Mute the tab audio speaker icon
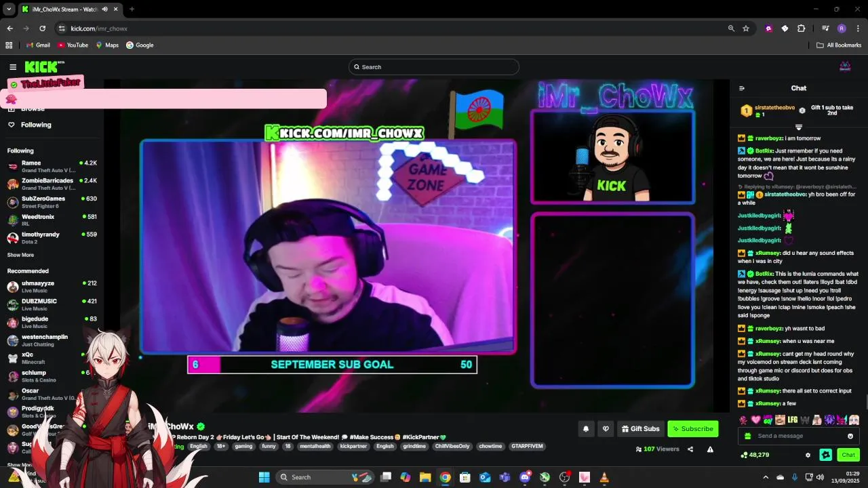 (105, 9)
